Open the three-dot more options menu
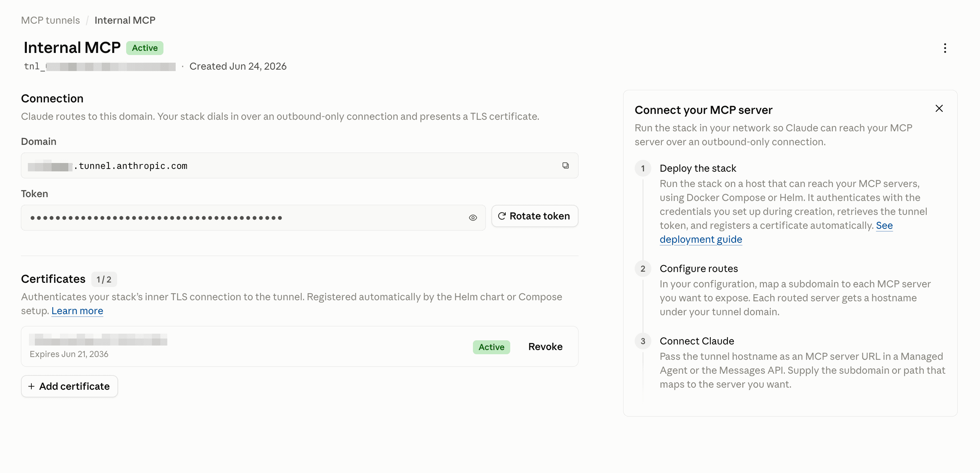Screen dimensions: 980x473 pyautogui.click(x=945, y=48)
